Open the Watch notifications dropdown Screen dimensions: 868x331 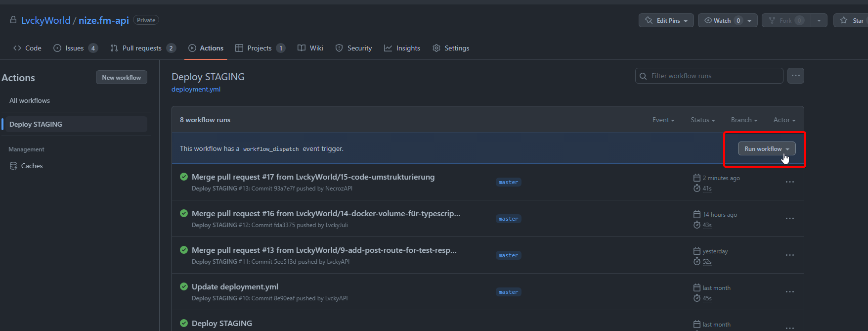[727, 20]
